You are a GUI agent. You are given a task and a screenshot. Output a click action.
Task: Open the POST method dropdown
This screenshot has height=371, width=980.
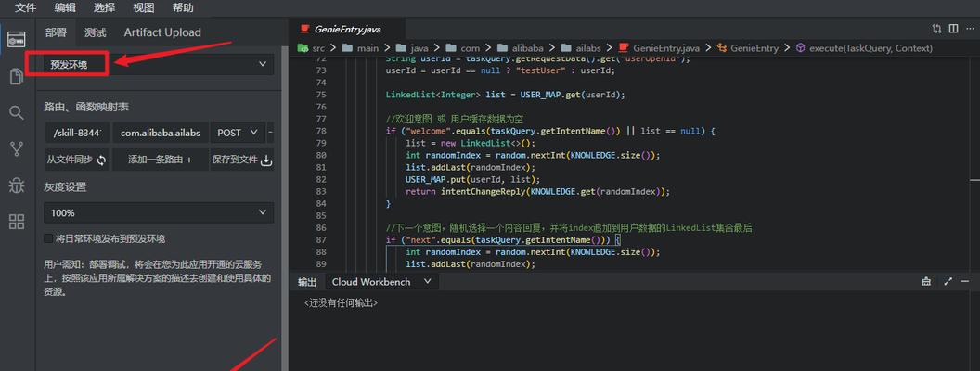238,133
